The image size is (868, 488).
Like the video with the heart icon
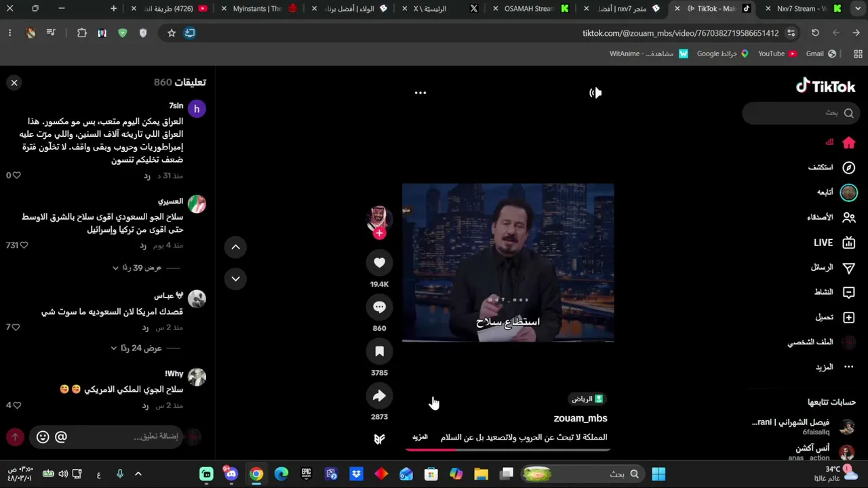point(379,263)
